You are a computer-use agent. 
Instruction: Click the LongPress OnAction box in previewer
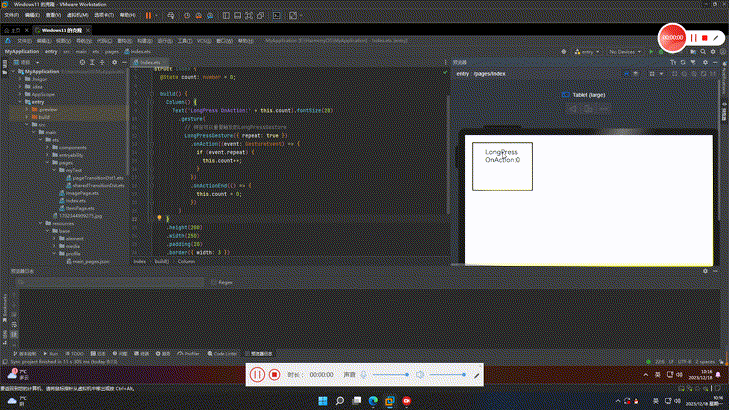502,166
